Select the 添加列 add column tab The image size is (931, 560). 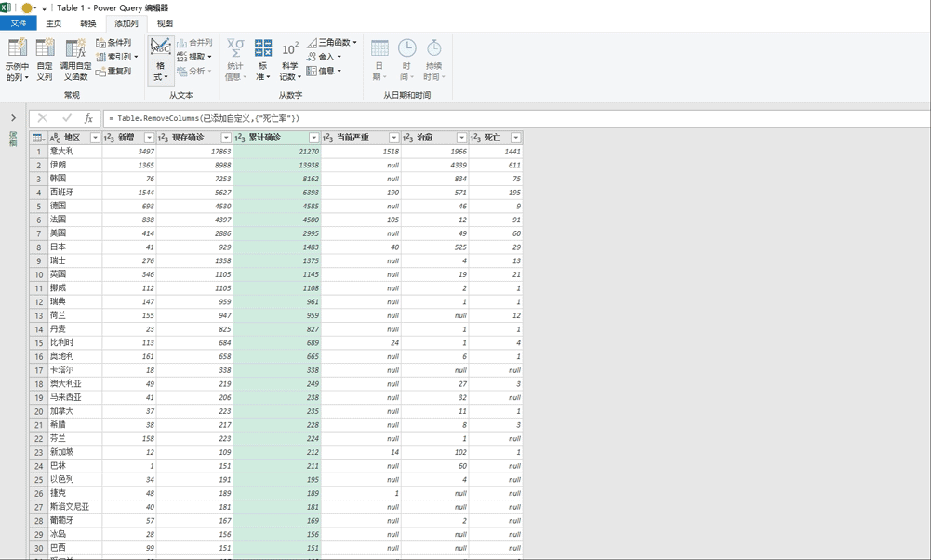(126, 23)
